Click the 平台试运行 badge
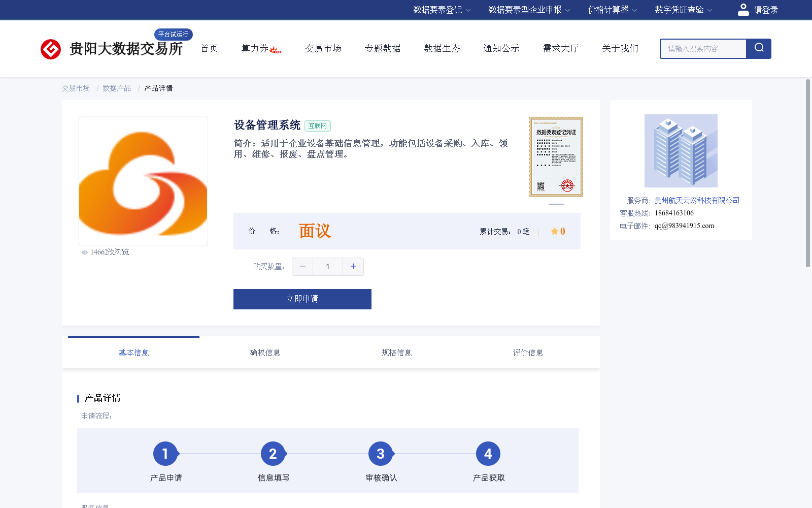Viewport: 812px width, 508px height. [173, 34]
